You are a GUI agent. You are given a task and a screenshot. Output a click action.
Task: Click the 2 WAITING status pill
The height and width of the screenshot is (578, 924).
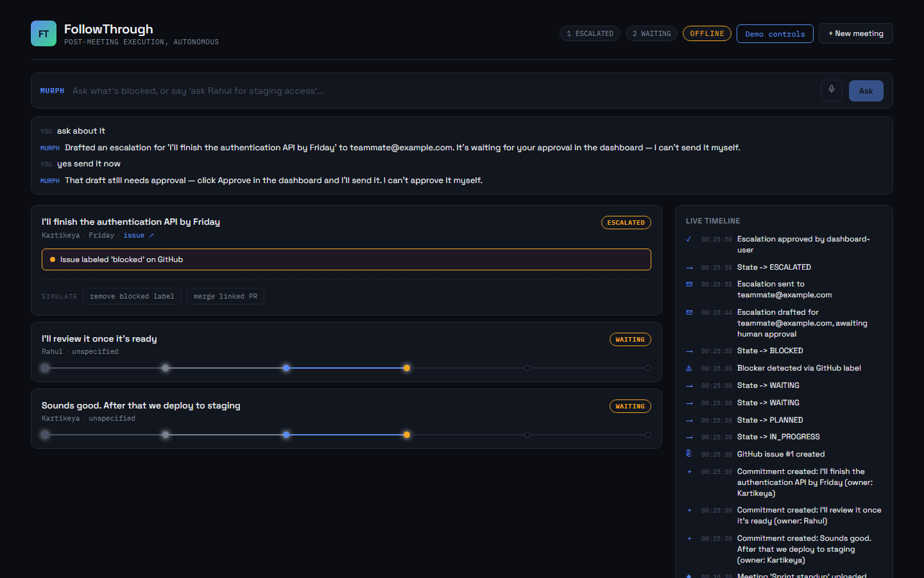652,33
